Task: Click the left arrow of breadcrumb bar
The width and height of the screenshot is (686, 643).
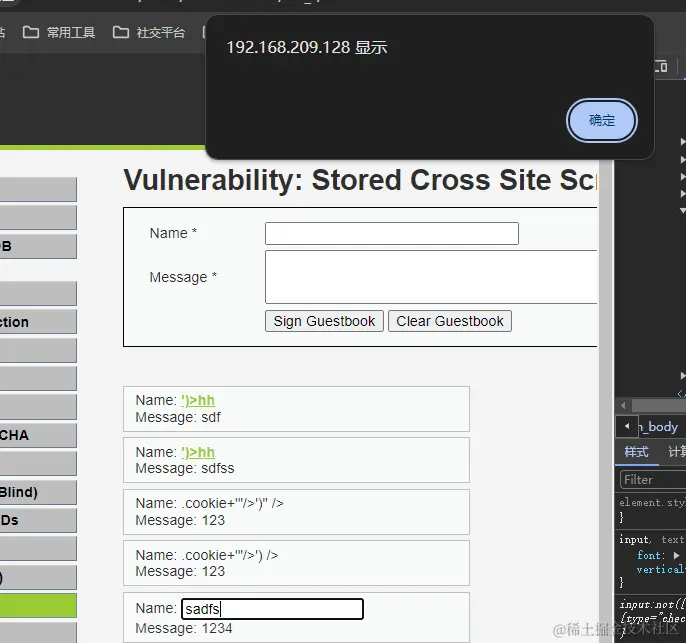Action: click(x=627, y=426)
